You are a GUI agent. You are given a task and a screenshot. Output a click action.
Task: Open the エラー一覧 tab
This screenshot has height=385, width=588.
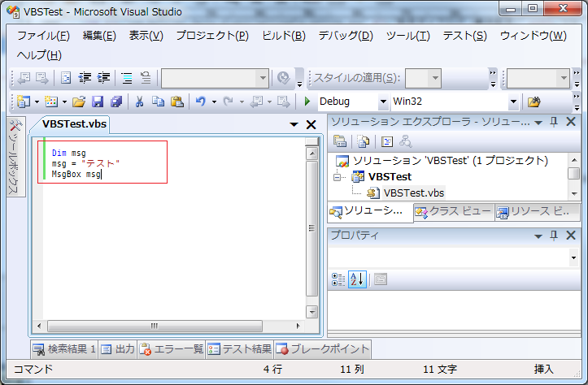pos(172,349)
